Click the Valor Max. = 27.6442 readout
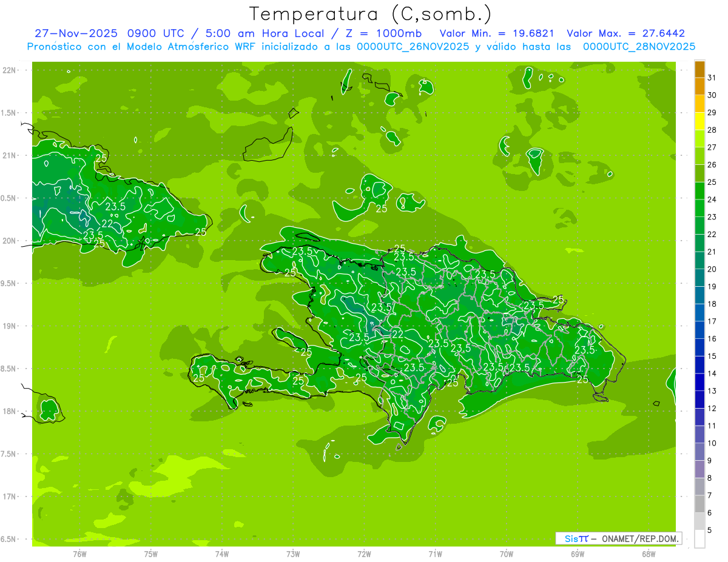 click(625, 33)
